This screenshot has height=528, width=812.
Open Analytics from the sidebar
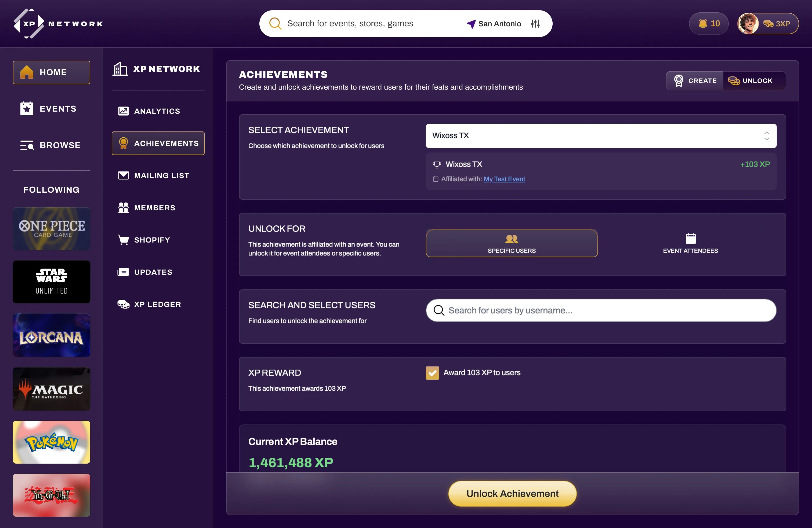point(157,111)
